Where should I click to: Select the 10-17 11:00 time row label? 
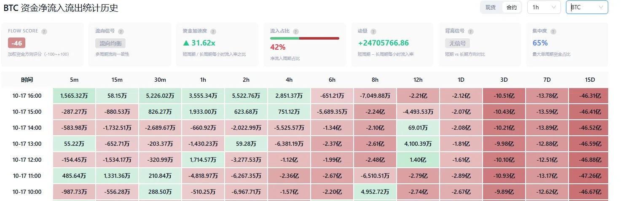click(27, 176)
